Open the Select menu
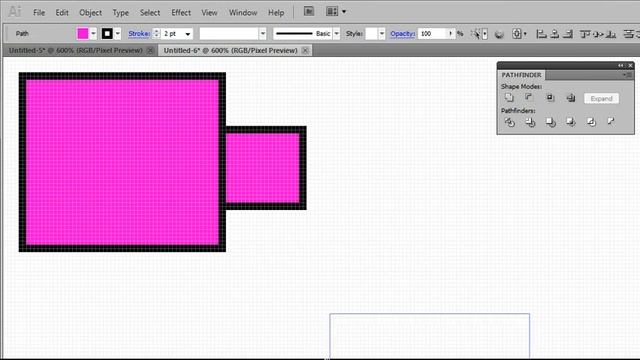Image resolution: width=640 pixels, height=360 pixels. (x=150, y=13)
